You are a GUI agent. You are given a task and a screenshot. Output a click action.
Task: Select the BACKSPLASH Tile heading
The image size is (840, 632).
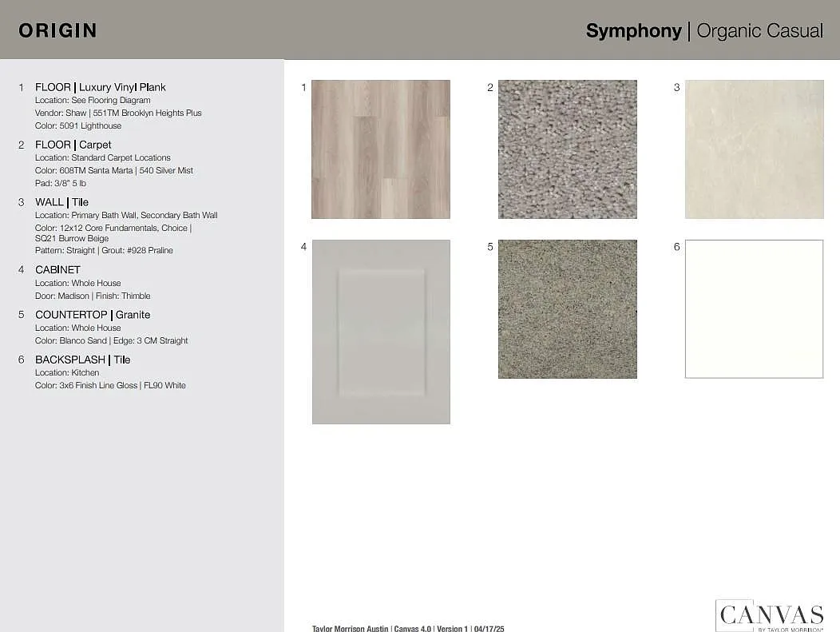tap(82, 360)
